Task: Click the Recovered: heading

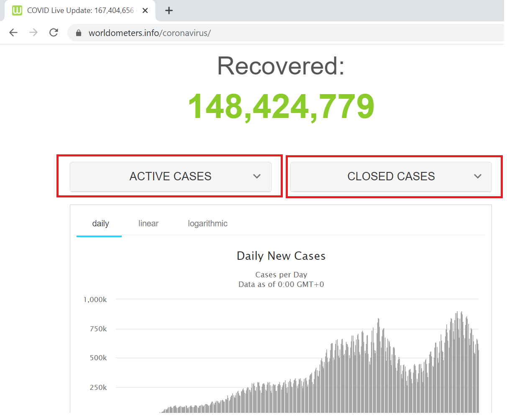Action: 281,66
